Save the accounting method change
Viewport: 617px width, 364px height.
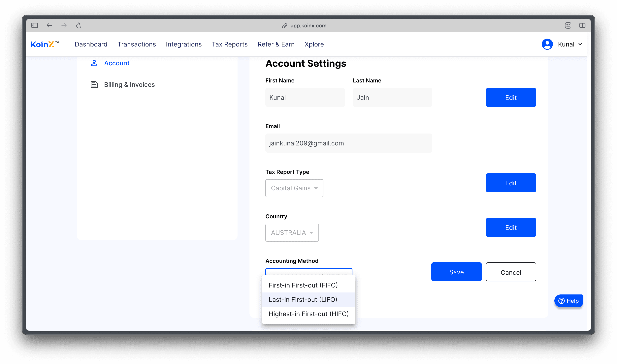click(x=456, y=272)
